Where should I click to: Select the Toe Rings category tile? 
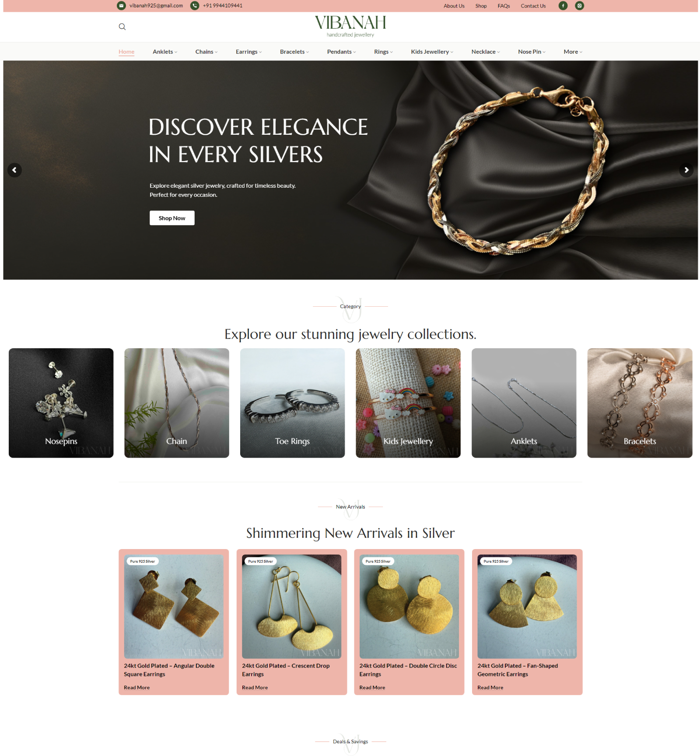292,403
